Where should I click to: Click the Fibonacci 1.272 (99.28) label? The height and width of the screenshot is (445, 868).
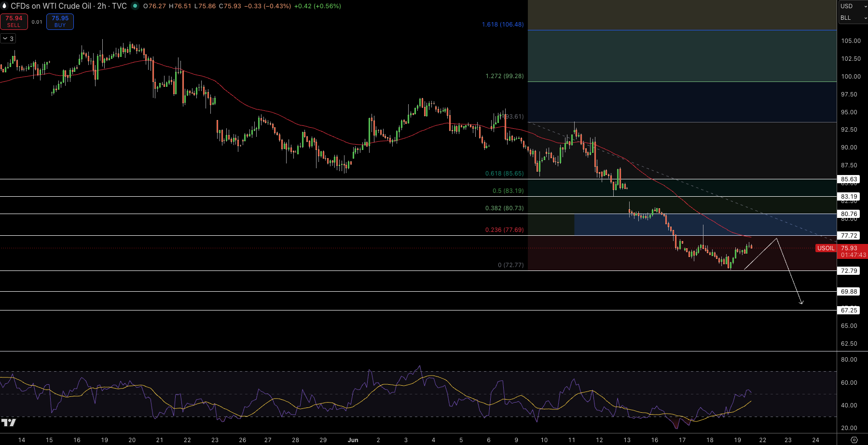coord(505,76)
